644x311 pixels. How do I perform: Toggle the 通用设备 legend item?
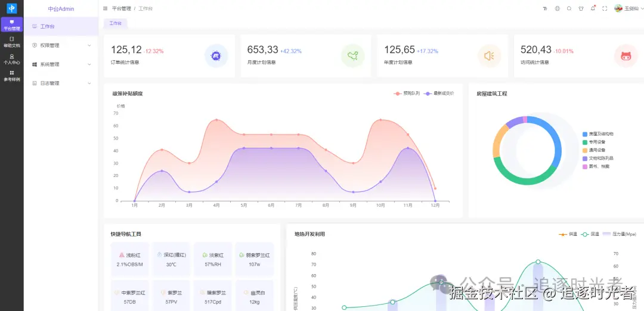(x=594, y=150)
